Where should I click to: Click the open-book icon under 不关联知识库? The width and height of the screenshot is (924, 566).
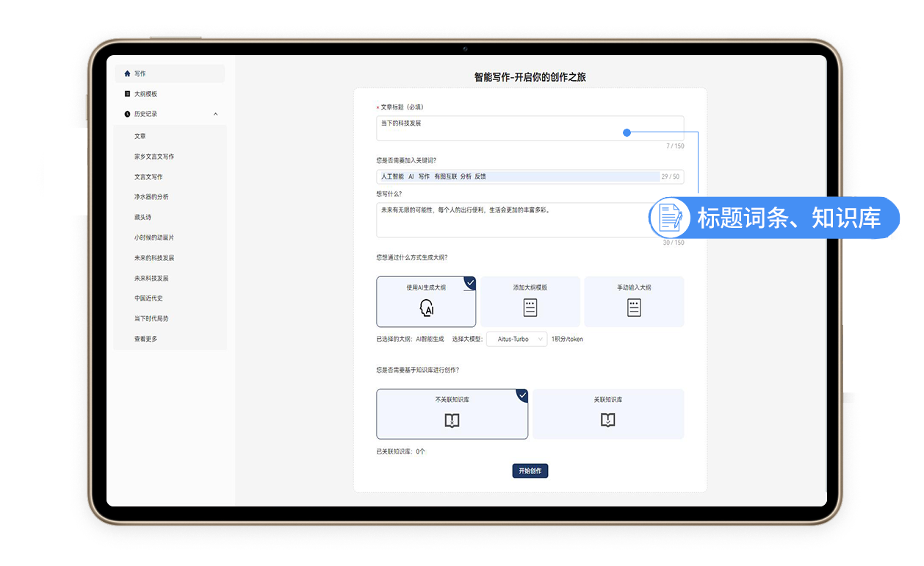pos(452,420)
